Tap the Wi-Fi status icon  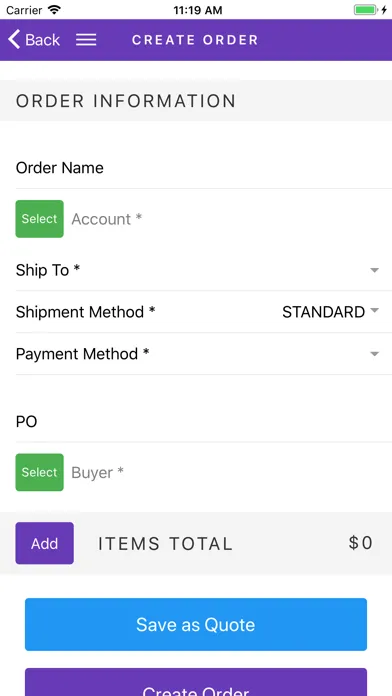54,10
